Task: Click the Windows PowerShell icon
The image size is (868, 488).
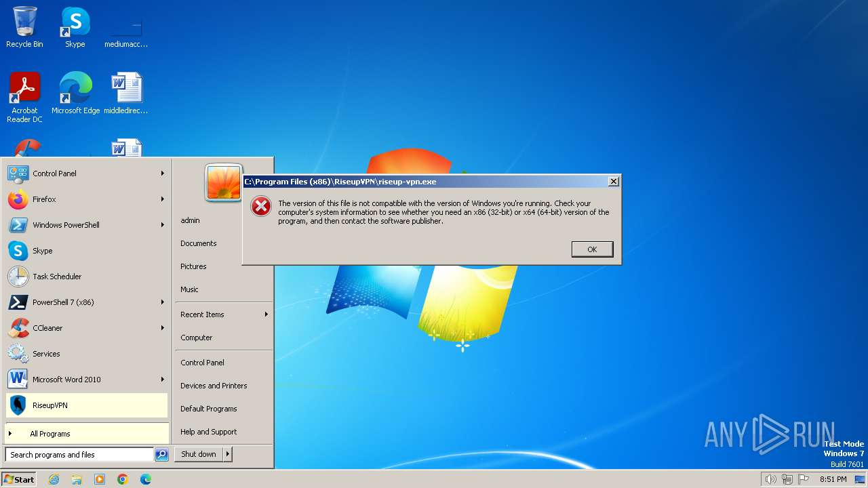Action: point(18,225)
